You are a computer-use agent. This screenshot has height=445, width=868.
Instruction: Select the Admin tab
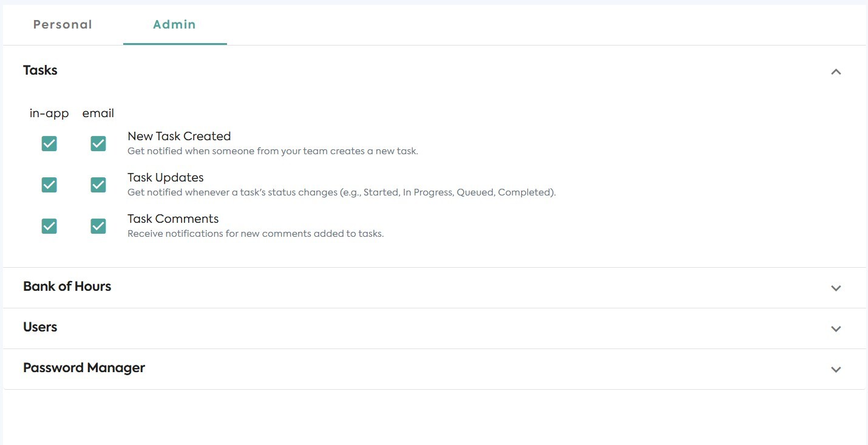click(174, 25)
